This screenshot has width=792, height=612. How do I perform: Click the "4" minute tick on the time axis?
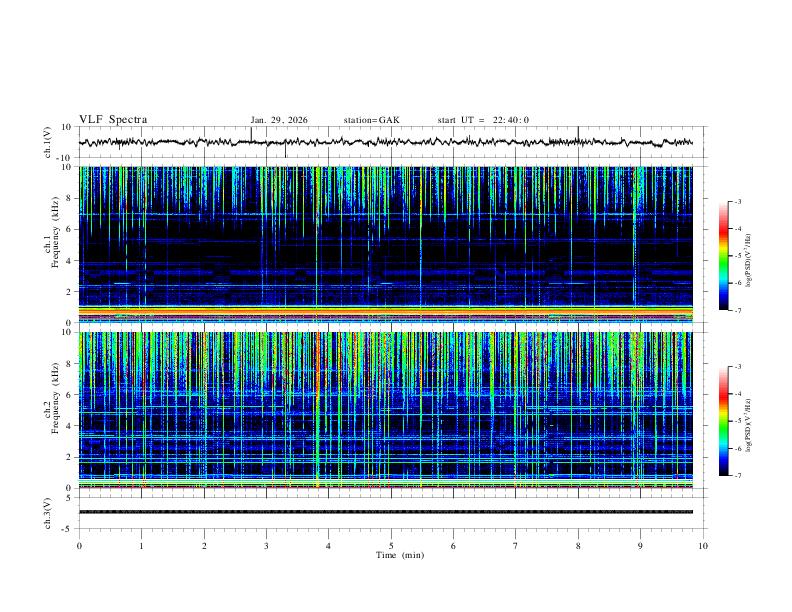329,546
